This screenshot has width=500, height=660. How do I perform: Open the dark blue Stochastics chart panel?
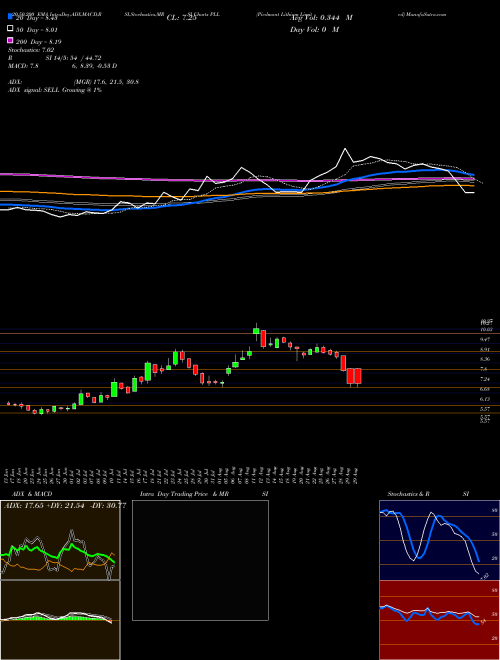(x=439, y=540)
